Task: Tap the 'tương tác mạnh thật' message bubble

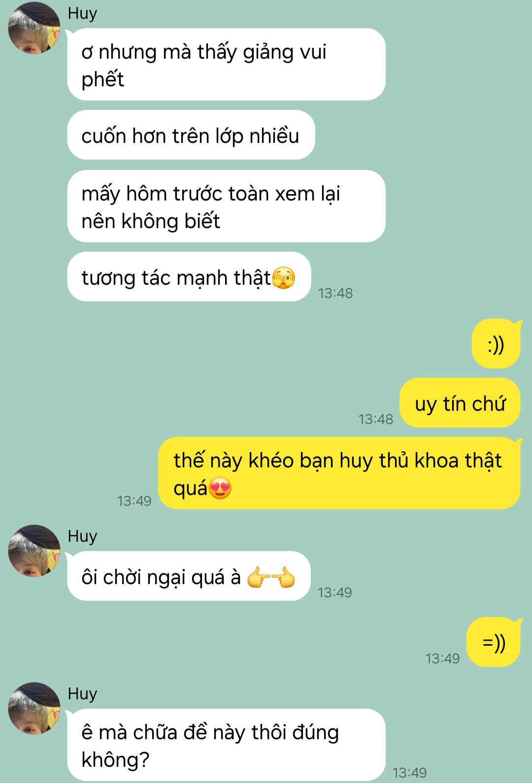Action: [189, 277]
